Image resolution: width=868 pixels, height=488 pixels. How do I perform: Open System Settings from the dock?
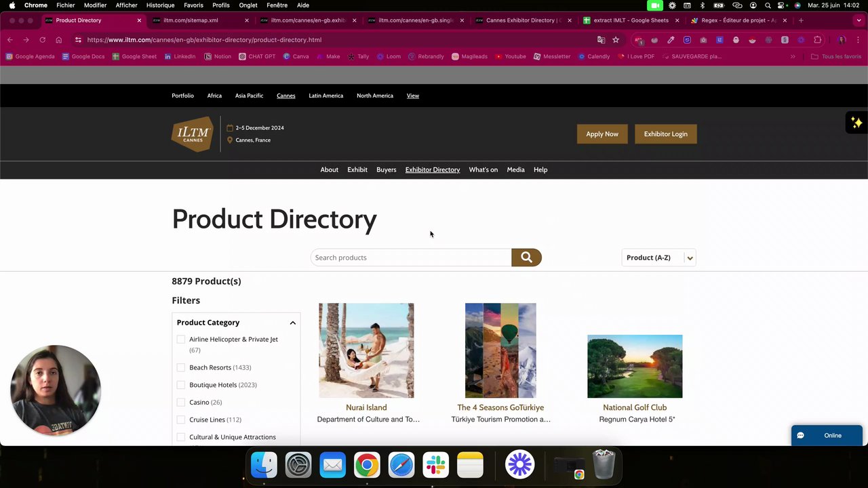[298, 465]
